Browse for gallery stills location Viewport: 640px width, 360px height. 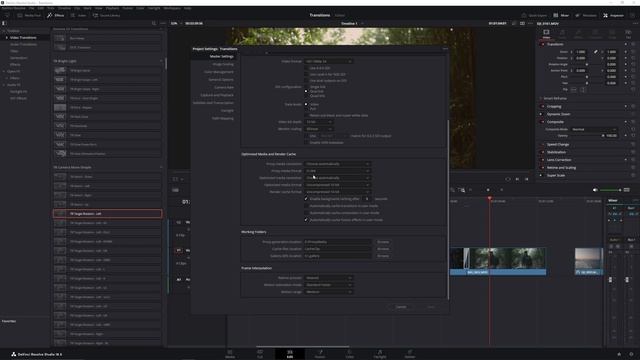383,256
